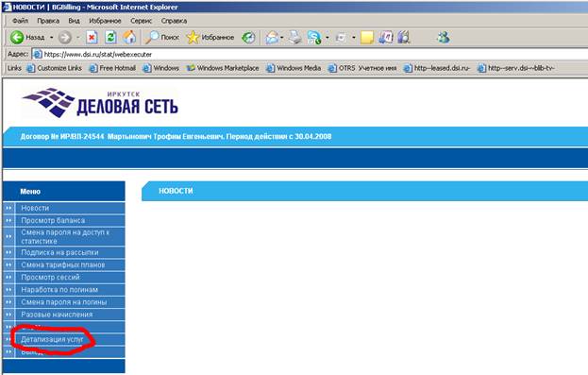Open the Правка menu
This screenshot has width=588, height=375.
point(48,21)
